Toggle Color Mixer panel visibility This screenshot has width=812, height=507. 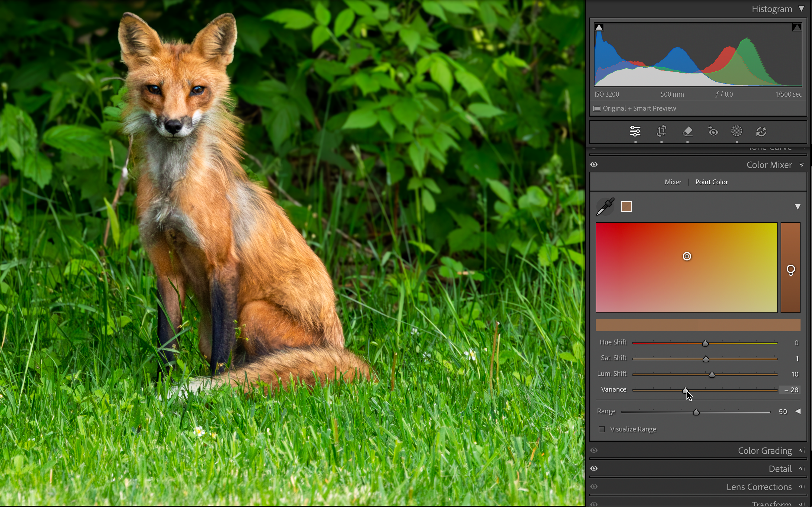(594, 164)
